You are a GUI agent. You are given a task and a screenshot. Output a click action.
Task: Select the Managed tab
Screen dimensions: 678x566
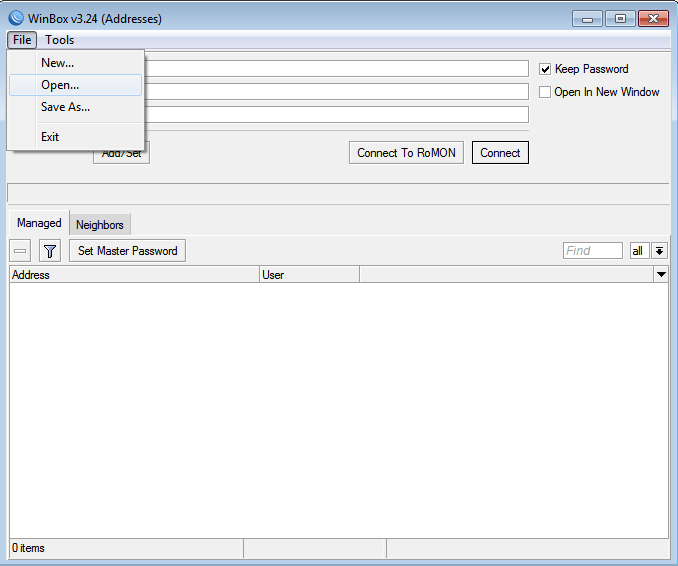pos(39,224)
